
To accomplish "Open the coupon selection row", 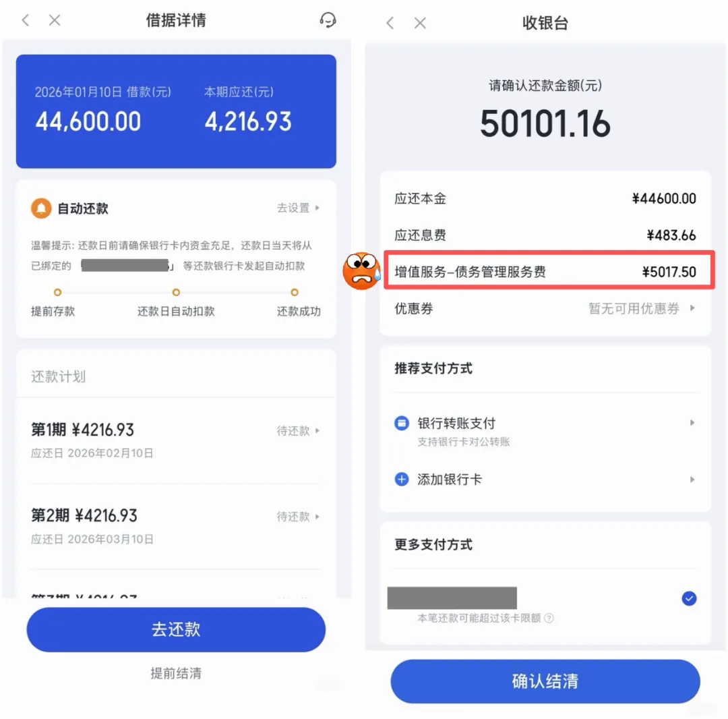I will coord(545,308).
